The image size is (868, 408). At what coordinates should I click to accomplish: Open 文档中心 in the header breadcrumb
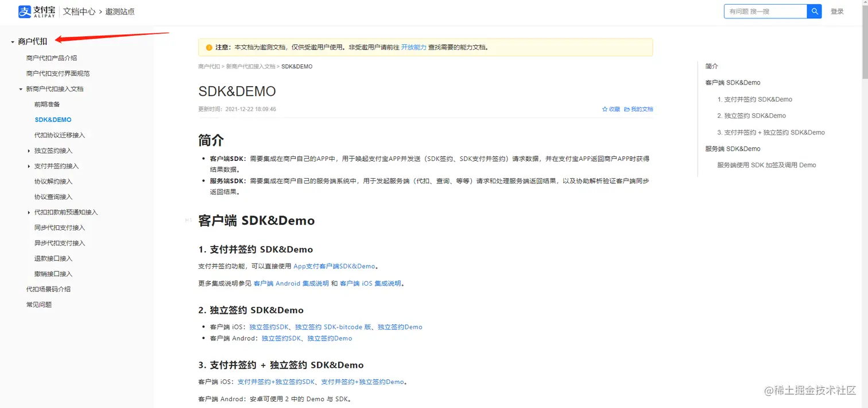79,11
